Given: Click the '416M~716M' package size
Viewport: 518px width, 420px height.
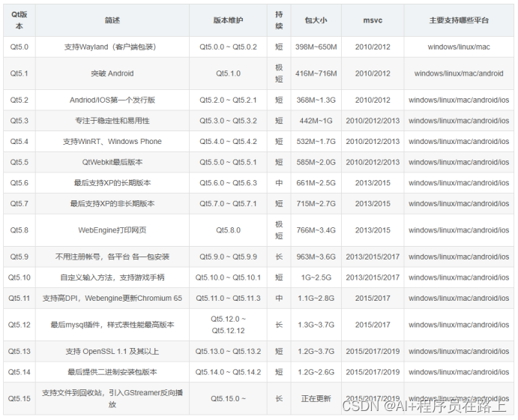Looking at the screenshot, I should point(316,73).
